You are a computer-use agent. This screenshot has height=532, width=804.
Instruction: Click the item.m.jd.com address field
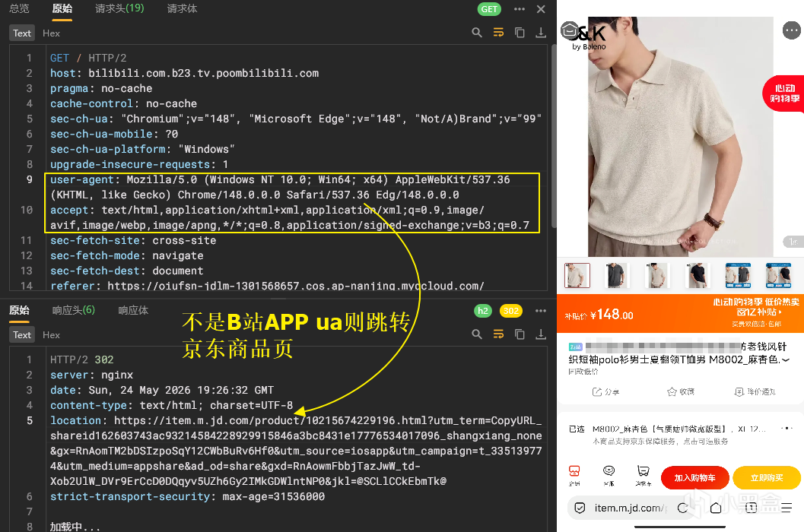click(629, 508)
